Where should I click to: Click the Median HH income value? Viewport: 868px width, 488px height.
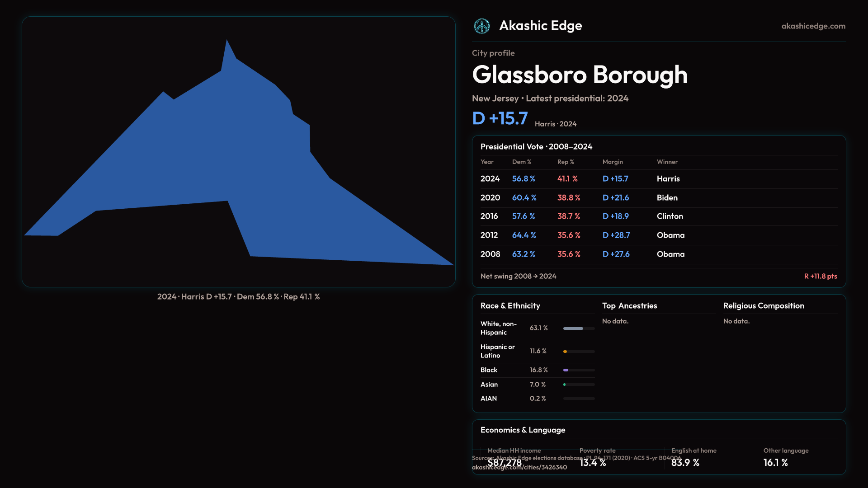coord(505,463)
